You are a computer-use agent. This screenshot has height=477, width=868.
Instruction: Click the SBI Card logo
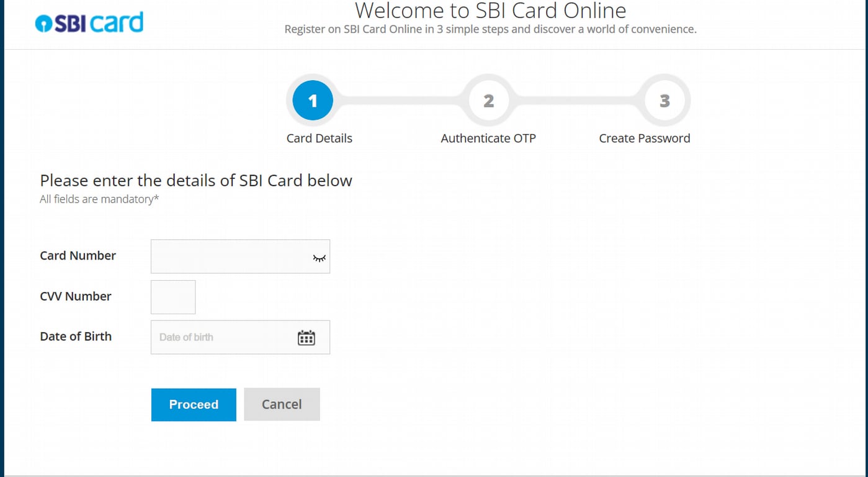coord(89,22)
